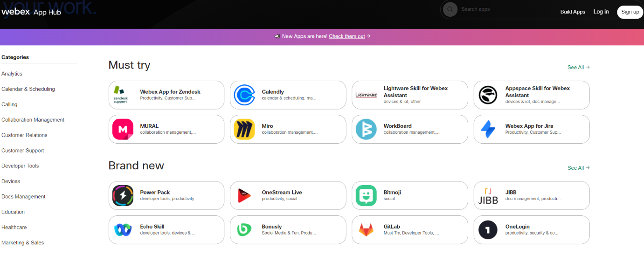Click the OneLogin app icon
The height and width of the screenshot is (256, 644).
(x=488, y=229)
